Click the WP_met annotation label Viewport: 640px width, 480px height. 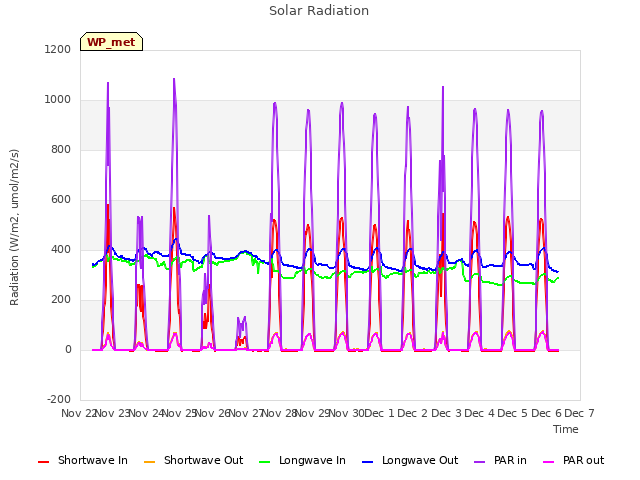pos(111,42)
